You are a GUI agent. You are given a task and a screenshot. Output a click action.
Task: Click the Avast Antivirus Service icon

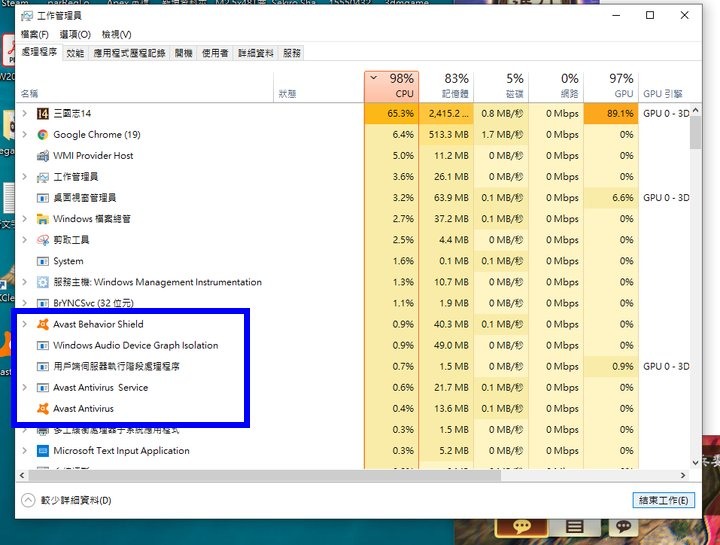coord(43,388)
